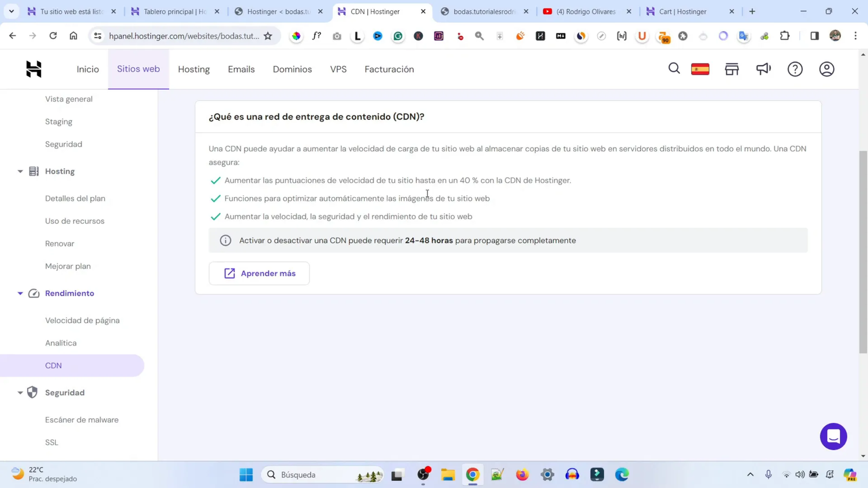Open the Dominios menu
Image resolution: width=868 pixels, height=488 pixels.
tap(292, 69)
